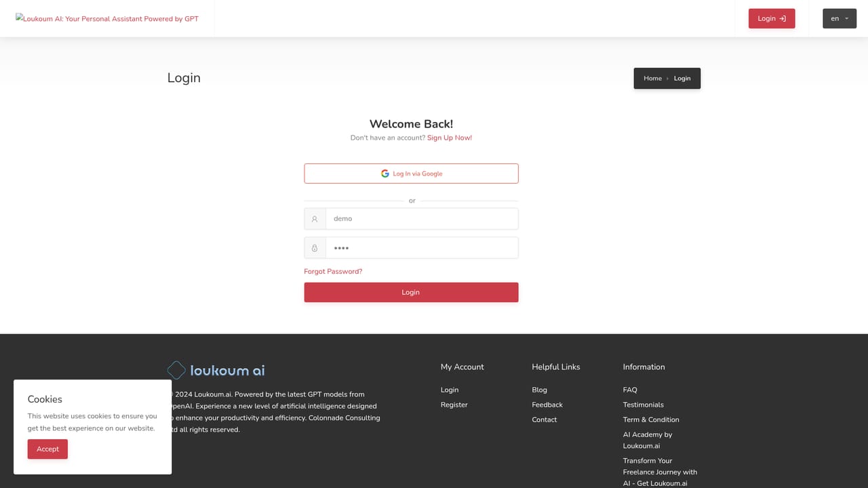Viewport: 868px width, 488px height.
Task: Click the lock icon beside the password field
Action: (315, 248)
